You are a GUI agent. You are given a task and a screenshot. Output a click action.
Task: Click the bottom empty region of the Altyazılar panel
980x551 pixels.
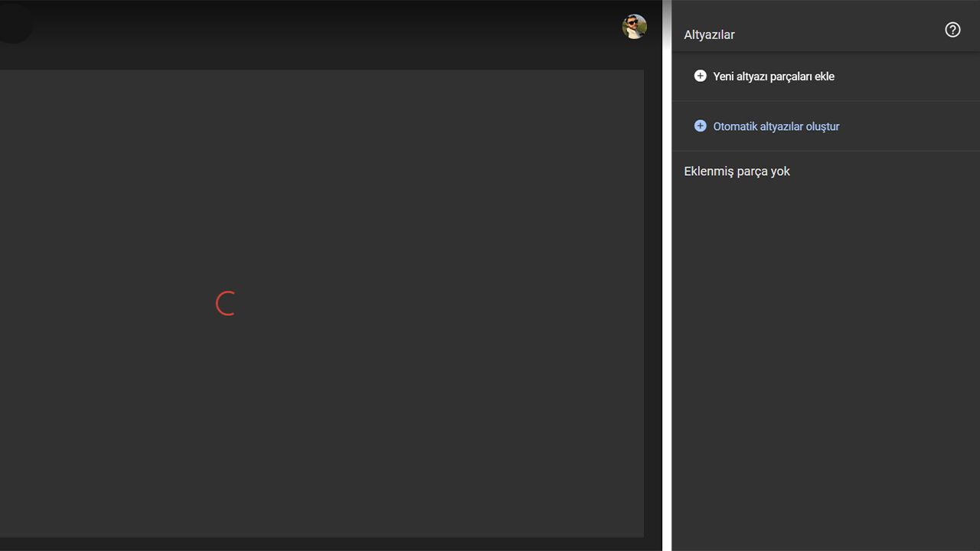(x=825, y=497)
